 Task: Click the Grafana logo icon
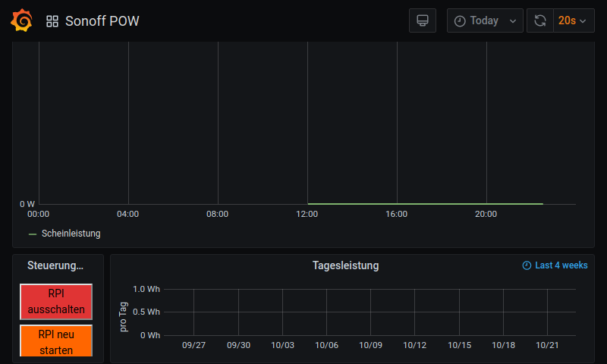tap(21, 20)
